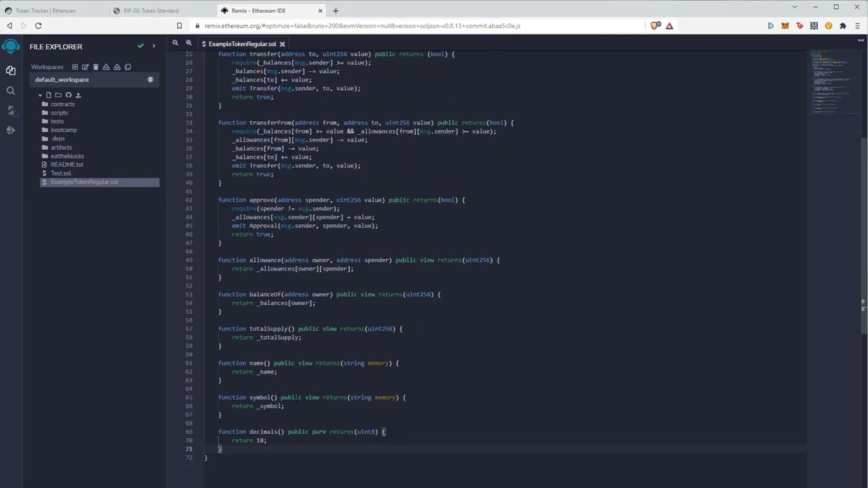This screenshot has height=488, width=868.
Task: Create a new file icon
Action: pos(48,95)
